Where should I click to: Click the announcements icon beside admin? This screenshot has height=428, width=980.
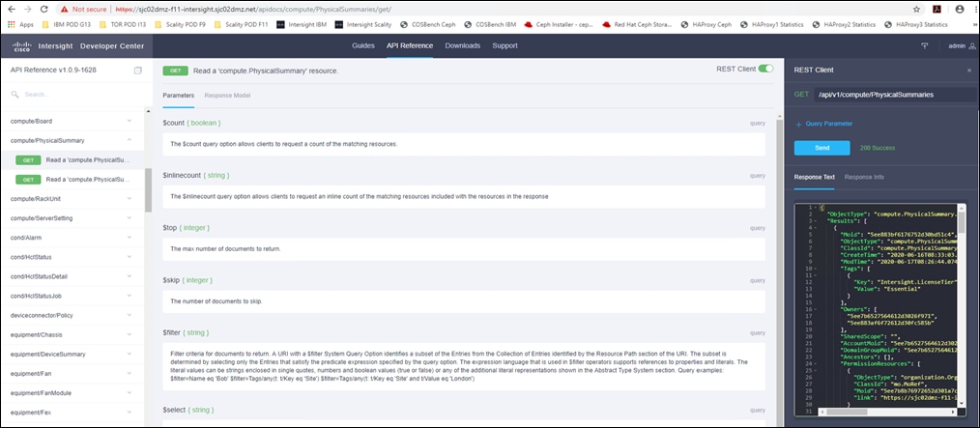tap(925, 45)
